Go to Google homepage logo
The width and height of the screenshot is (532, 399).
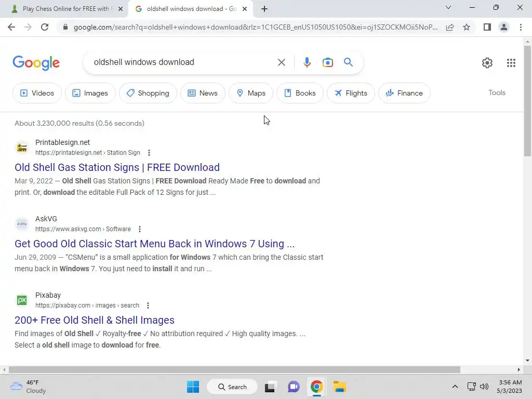click(36, 63)
